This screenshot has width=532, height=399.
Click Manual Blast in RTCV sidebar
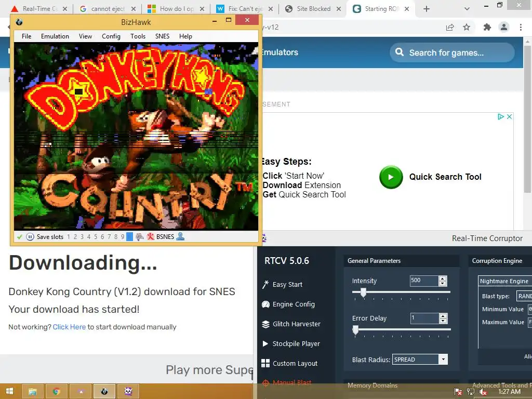[x=287, y=383]
